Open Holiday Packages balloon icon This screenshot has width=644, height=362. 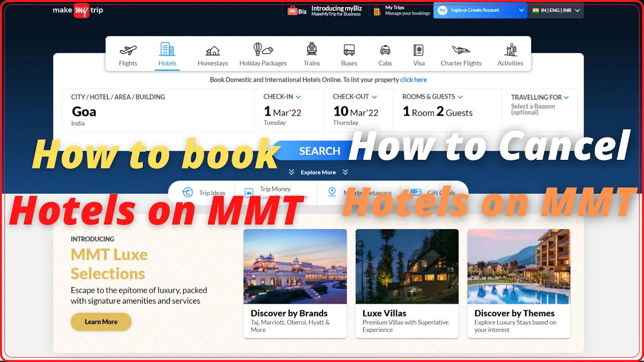[x=263, y=49]
